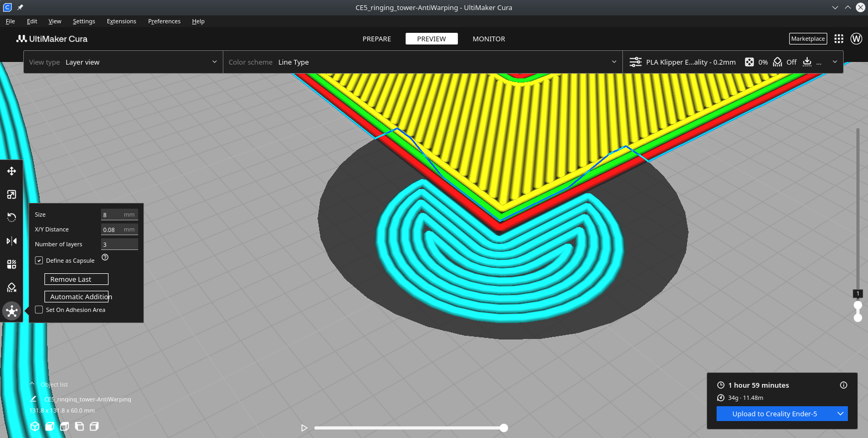This screenshot has height=438, width=868.
Task: Click the application switcher grid icon
Action: point(839,39)
